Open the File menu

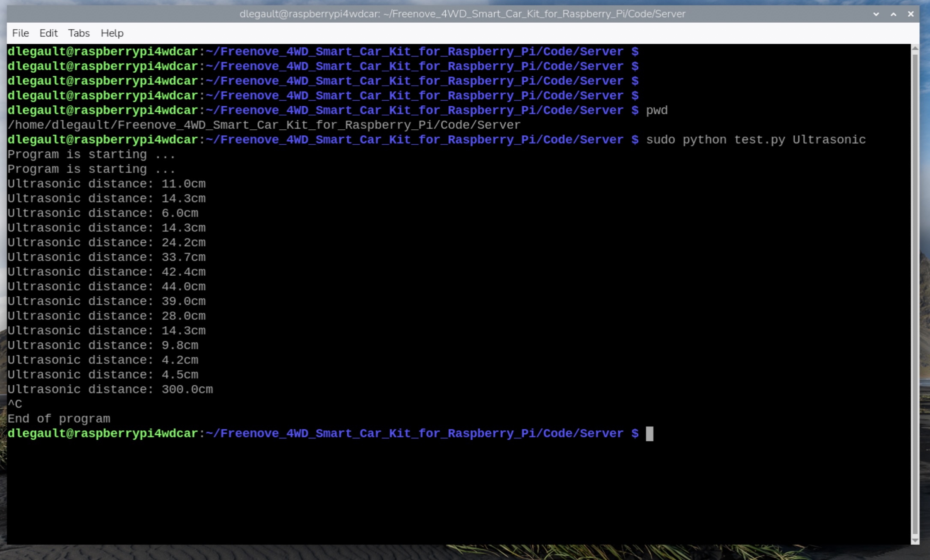click(20, 33)
